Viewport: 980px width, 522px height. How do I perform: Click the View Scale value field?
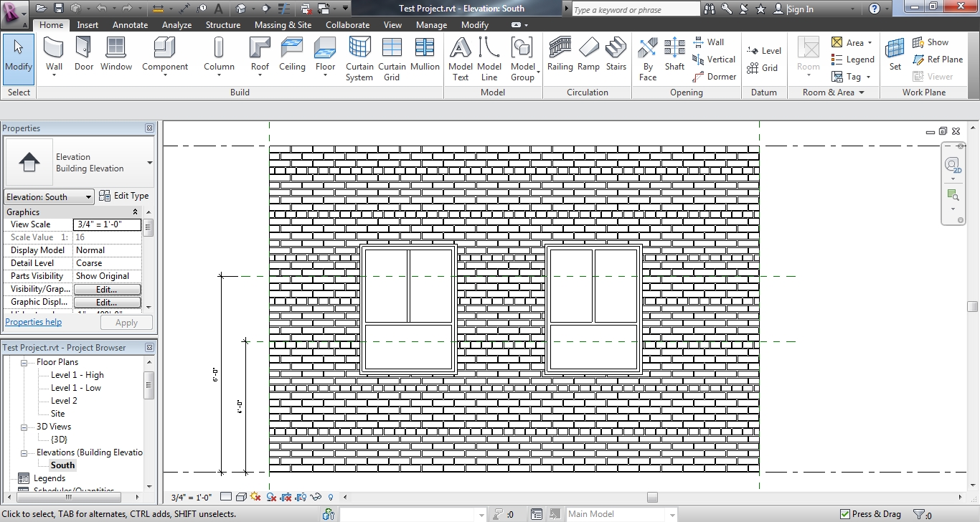pyautogui.click(x=107, y=224)
